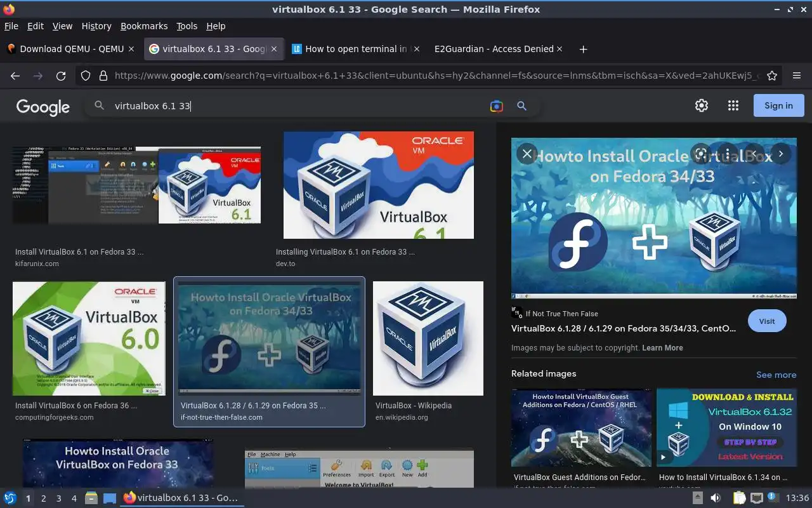Click the Learn More copyright link

click(x=662, y=348)
